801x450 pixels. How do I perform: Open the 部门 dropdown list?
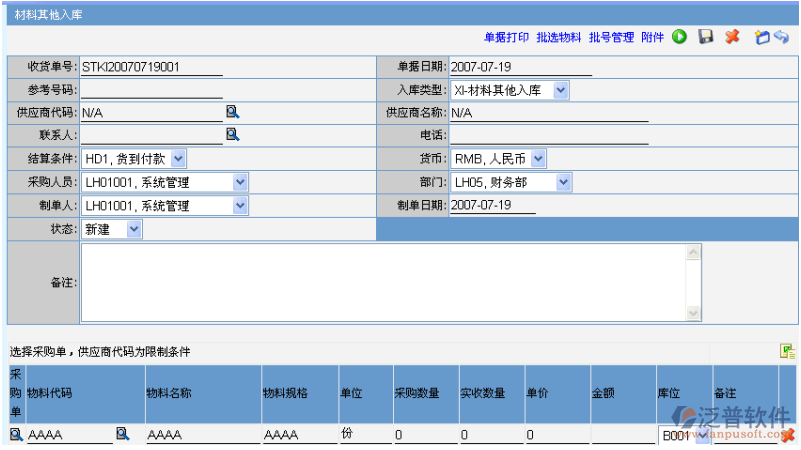(x=564, y=182)
